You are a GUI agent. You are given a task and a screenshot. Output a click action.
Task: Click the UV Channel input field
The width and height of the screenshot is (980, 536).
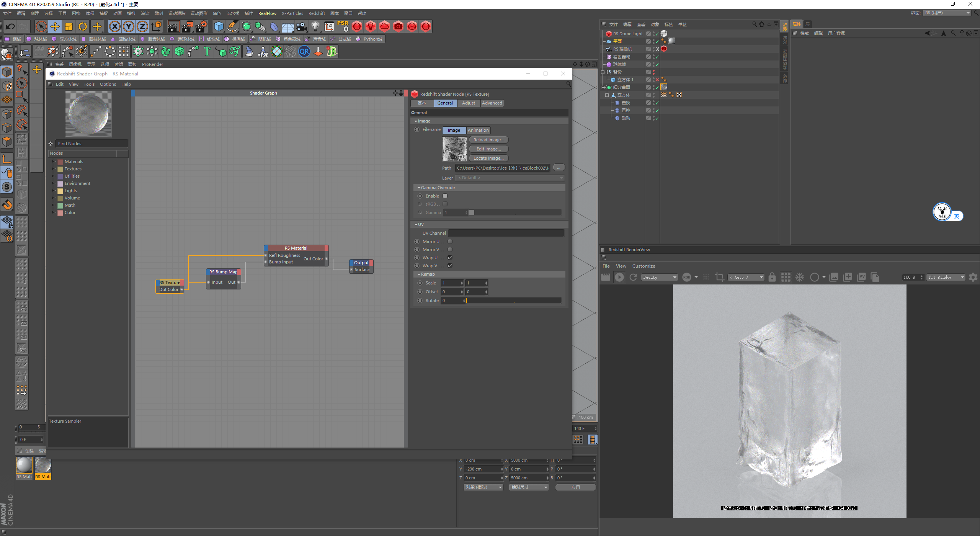click(506, 233)
